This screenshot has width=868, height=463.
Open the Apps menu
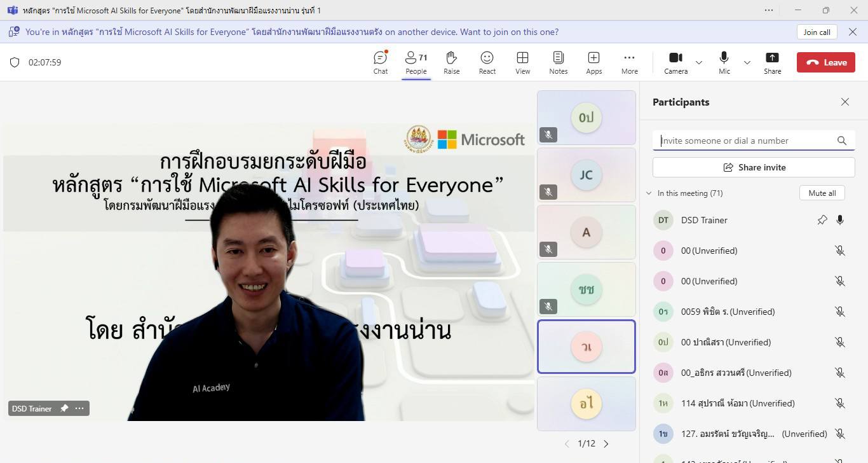click(x=593, y=62)
